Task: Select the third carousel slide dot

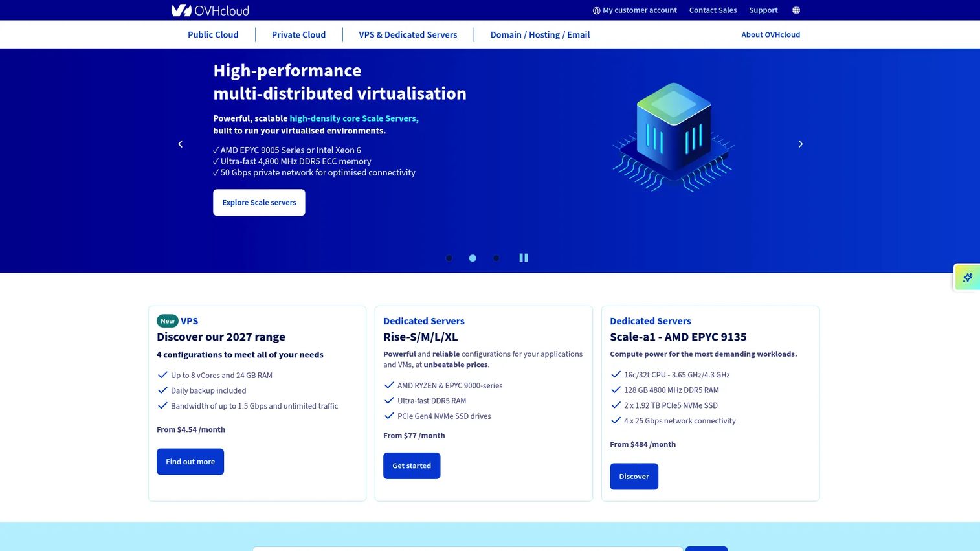Action: [496, 258]
